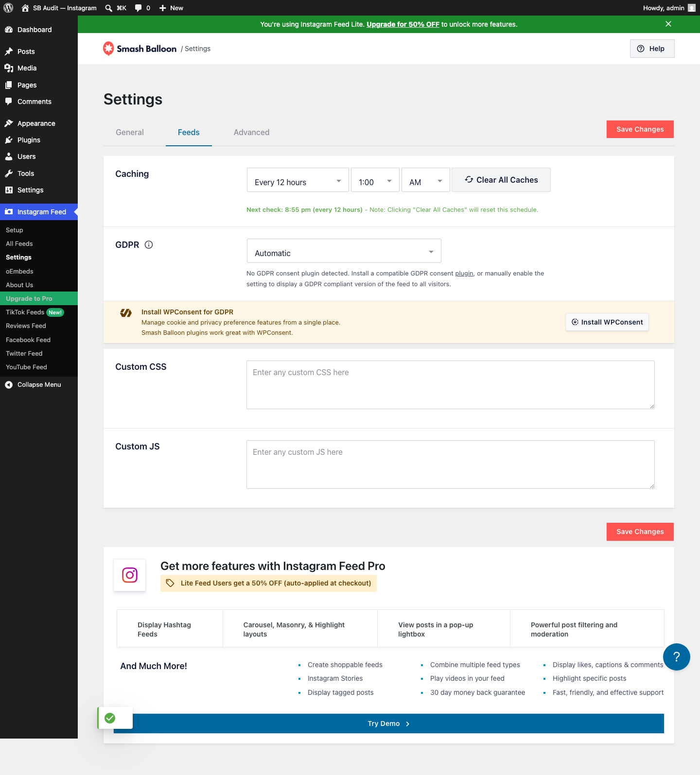
Task: Click the Display Hashtag Feeds feature card
Action: [170, 629]
